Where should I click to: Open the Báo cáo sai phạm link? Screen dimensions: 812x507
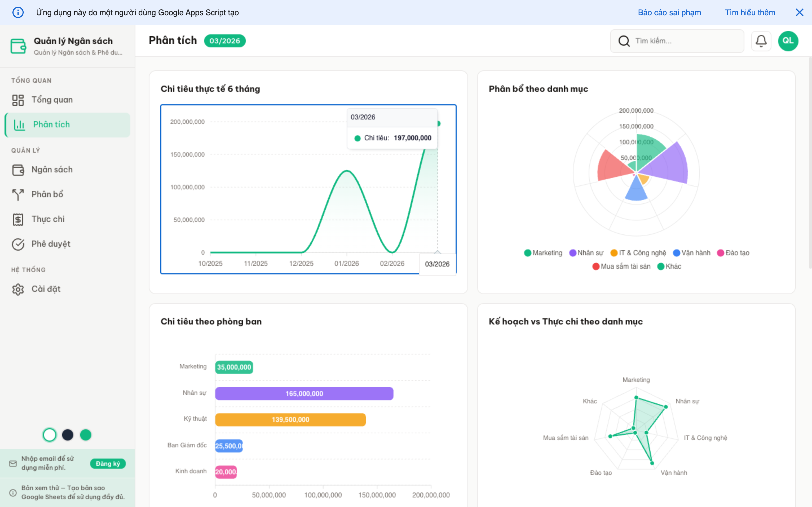tap(669, 13)
